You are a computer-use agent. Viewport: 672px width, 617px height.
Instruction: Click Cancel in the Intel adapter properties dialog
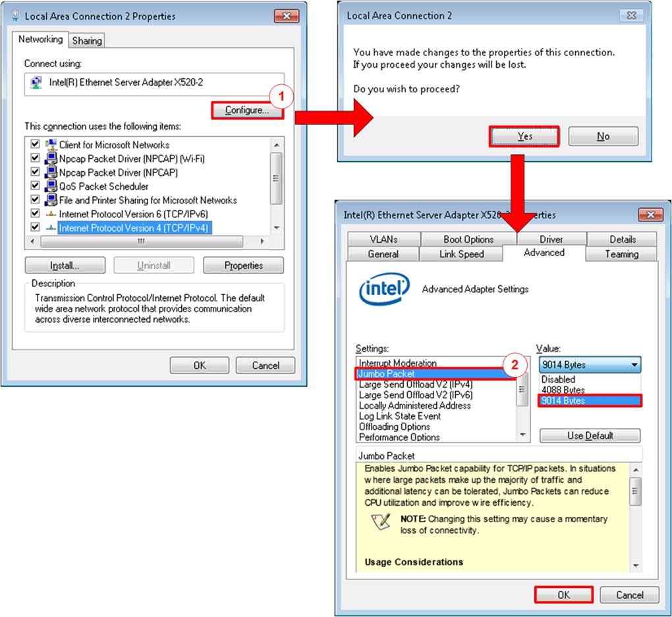tap(629, 595)
